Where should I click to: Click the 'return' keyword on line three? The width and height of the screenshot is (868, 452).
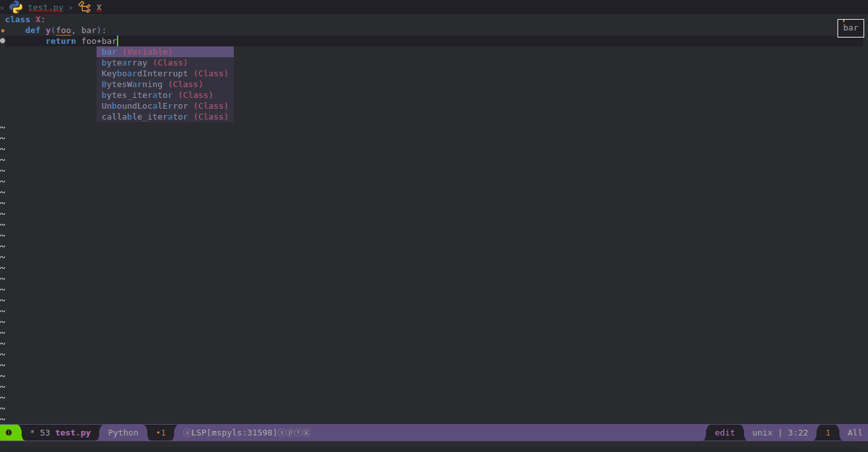(x=61, y=41)
